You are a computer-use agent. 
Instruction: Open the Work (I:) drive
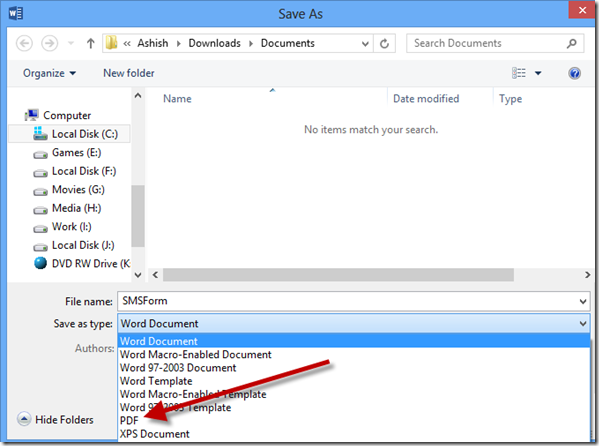pyautogui.click(x=72, y=227)
